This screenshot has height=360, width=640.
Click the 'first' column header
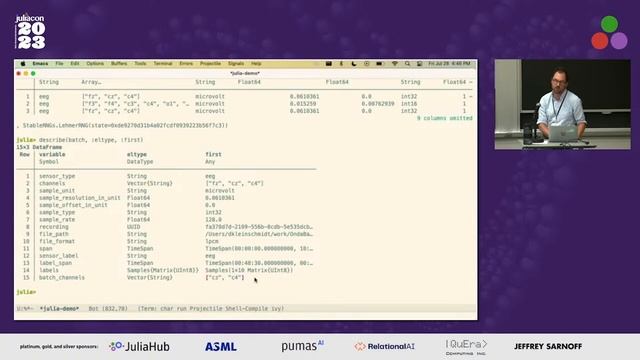213,154
